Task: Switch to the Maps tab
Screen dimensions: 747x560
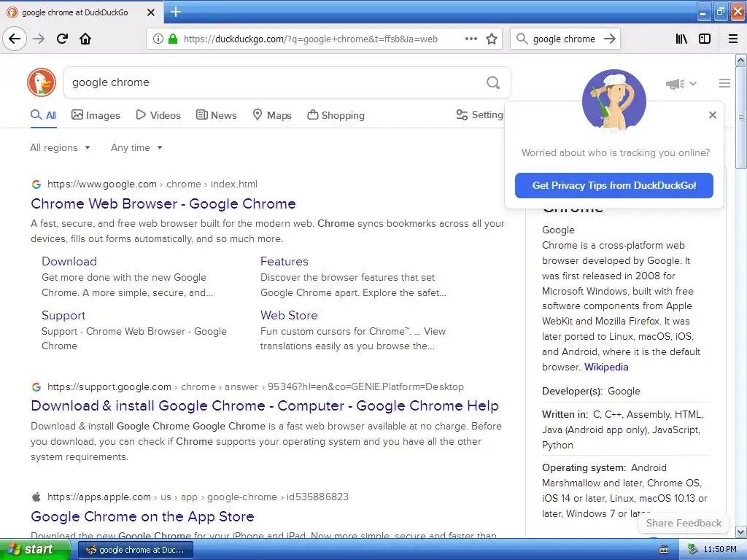Action: [x=271, y=115]
